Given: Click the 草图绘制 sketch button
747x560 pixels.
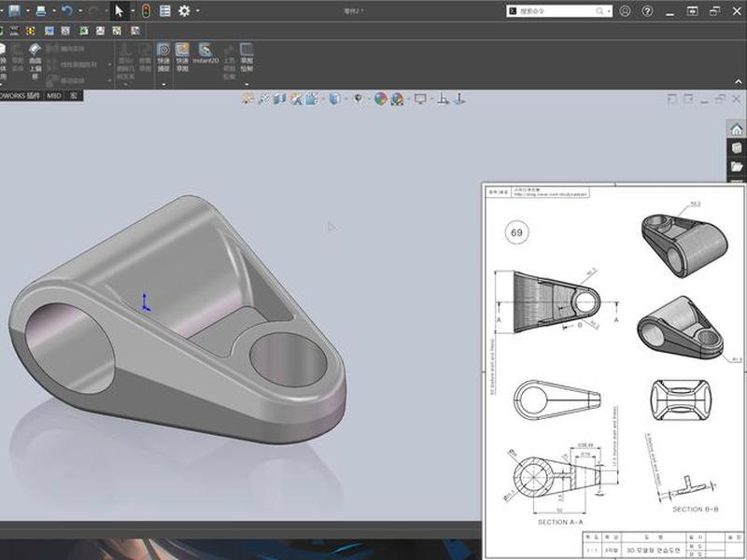Looking at the screenshot, I should 247,57.
